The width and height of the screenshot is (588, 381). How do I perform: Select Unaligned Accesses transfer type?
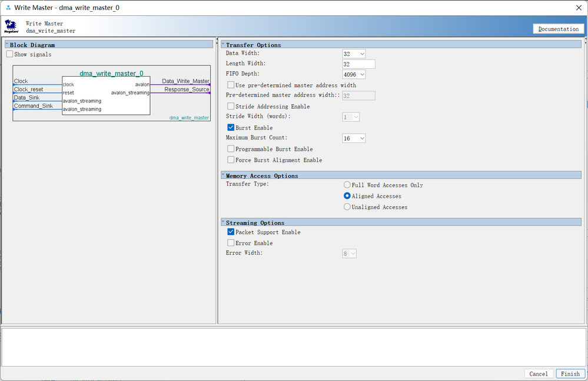(347, 207)
